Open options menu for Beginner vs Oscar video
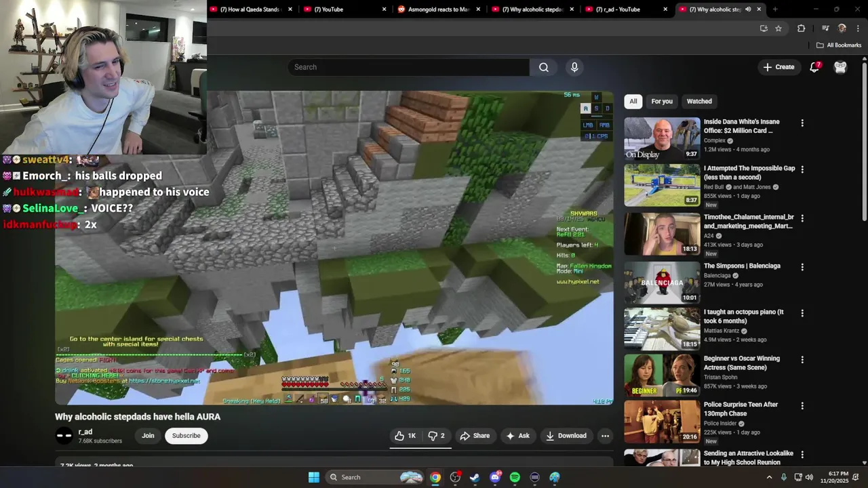Viewport: 868px width, 488px height. click(802, 359)
